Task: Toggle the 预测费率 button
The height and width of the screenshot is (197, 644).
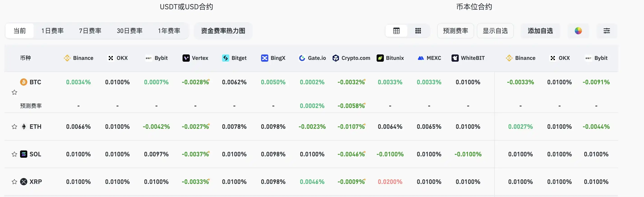Action: point(456,31)
